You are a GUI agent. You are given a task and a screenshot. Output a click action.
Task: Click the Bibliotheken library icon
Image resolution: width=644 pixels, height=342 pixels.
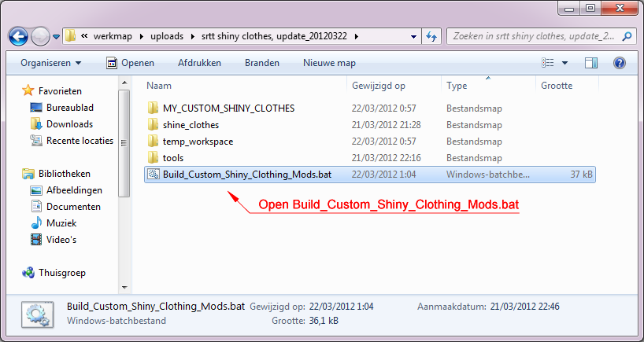point(28,174)
